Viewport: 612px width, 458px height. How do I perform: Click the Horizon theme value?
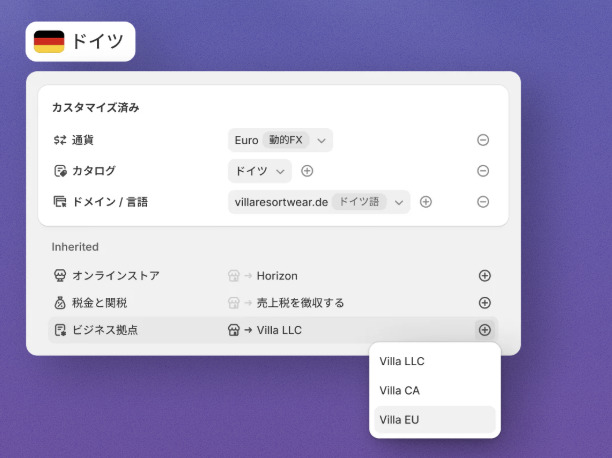pyautogui.click(x=277, y=276)
